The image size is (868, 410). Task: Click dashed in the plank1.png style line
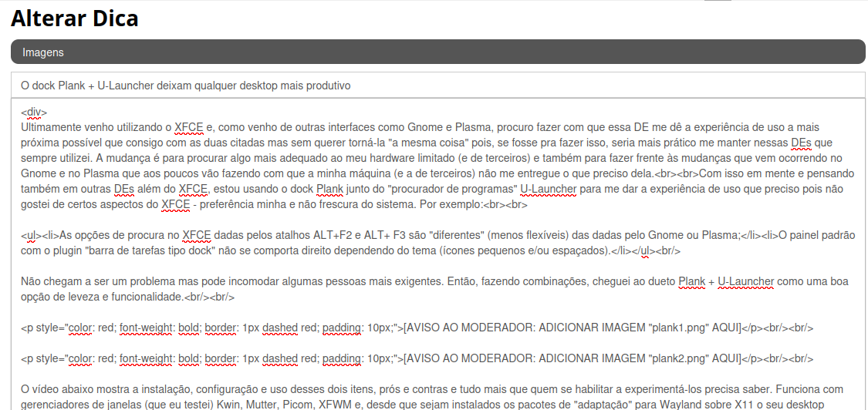click(280, 328)
